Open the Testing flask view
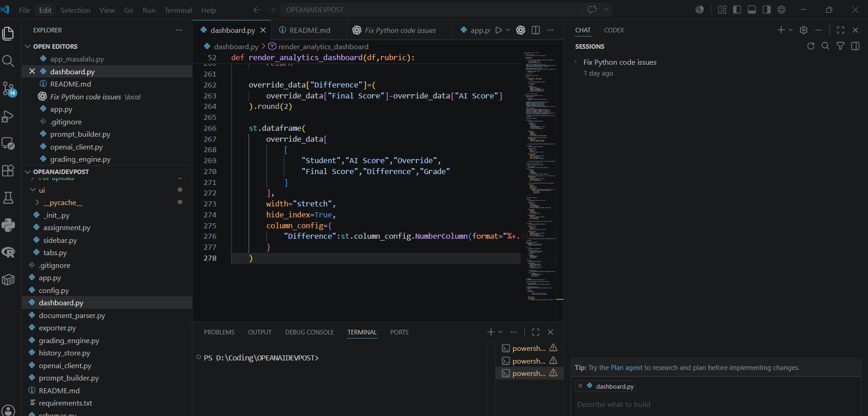Viewport: 868px width, 416px height. (x=8, y=198)
